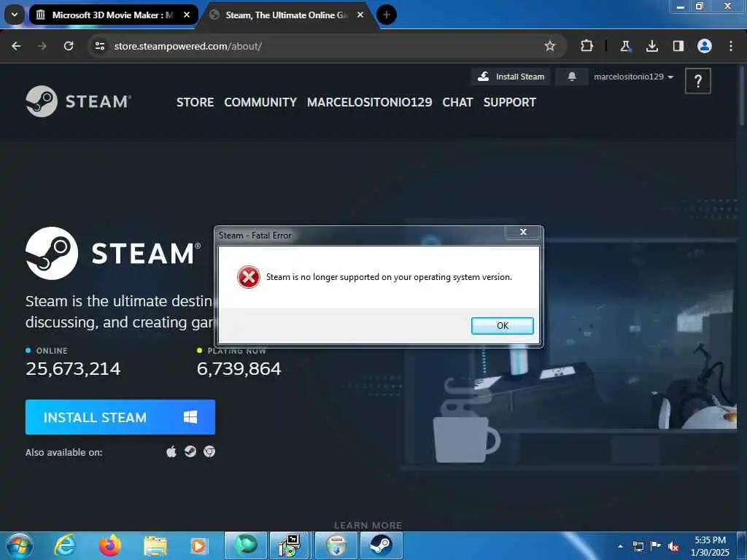The image size is (747, 560).
Task: Reload the Steam about page
Action: pyautogui.click(x=69, y=46)
